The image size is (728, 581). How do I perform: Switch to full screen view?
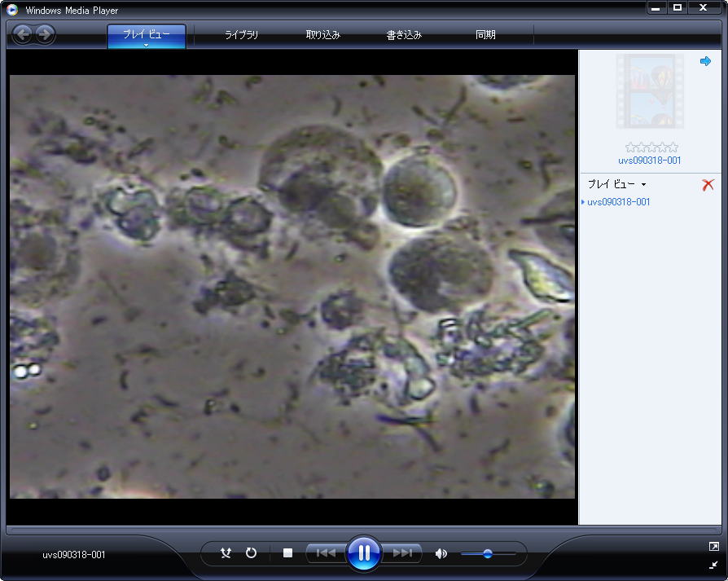tap(713, 546)
